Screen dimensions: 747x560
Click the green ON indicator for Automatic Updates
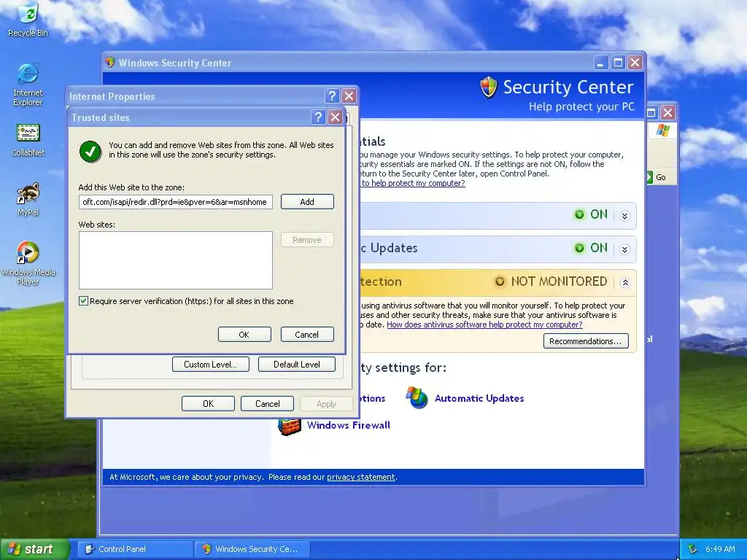coord(579,248)
